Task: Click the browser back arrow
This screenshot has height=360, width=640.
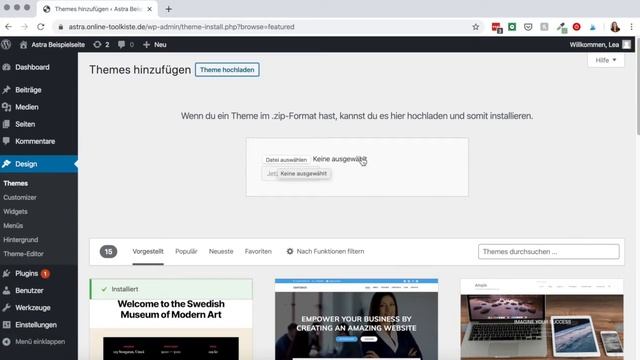Action: [x=9, y=27]
